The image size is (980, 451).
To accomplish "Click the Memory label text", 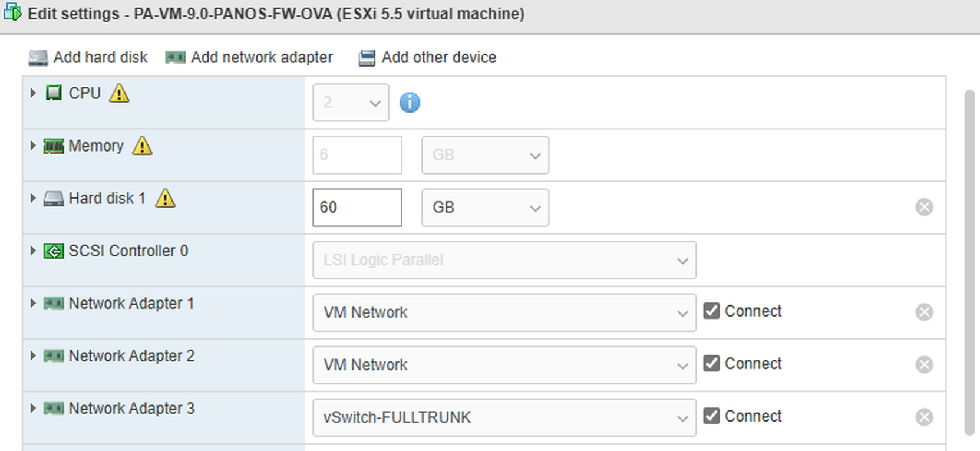I will pyautogui.click(x=96, y=146).
